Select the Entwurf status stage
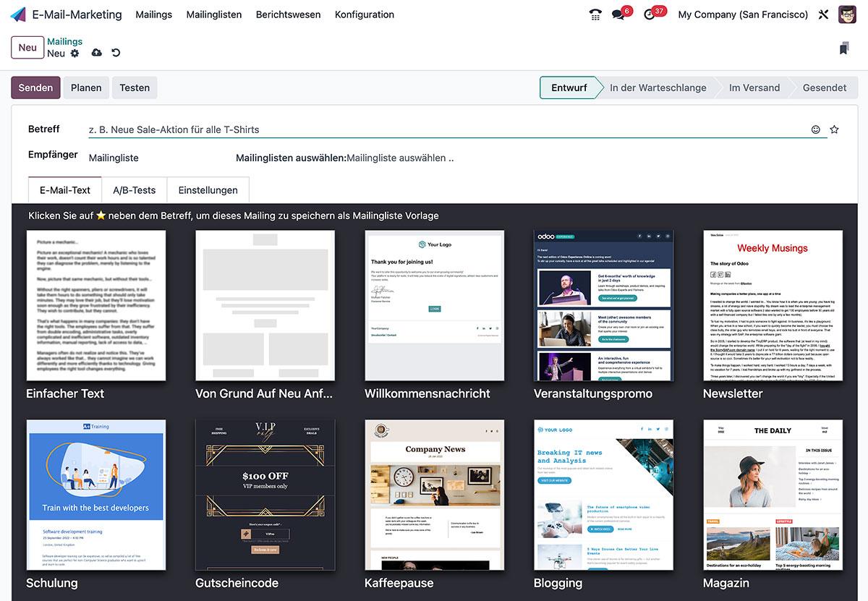The image size is (868, 601). (569, 88)
